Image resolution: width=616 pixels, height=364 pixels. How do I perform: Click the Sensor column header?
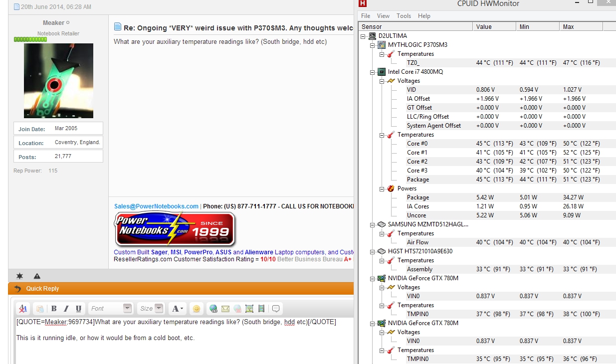415,26
